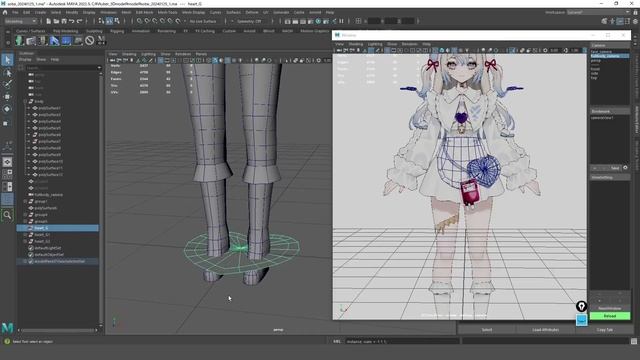The width and height of the screenshot is (640, 360).
Task: Toggle Select by hierarchy mode icon
Action: tap(102, 21)
